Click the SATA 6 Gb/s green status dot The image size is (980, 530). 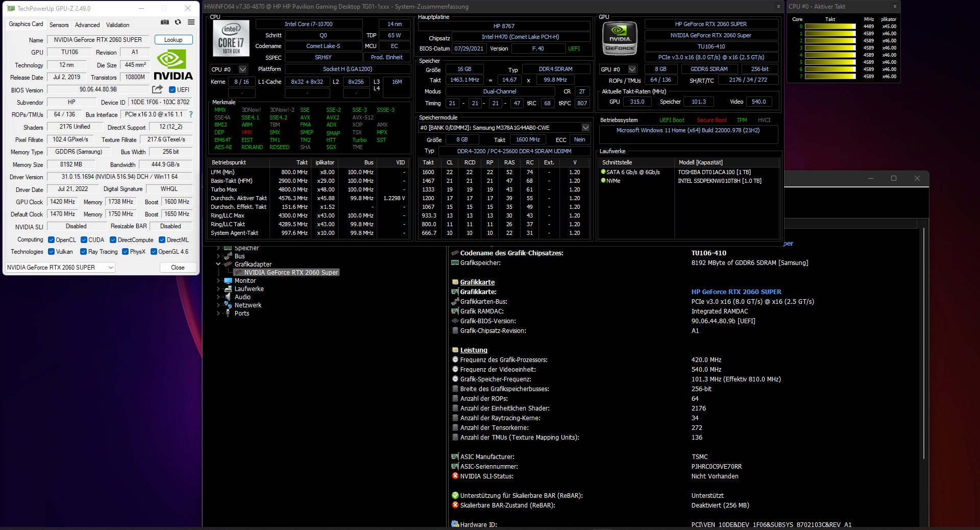point(603,172)
